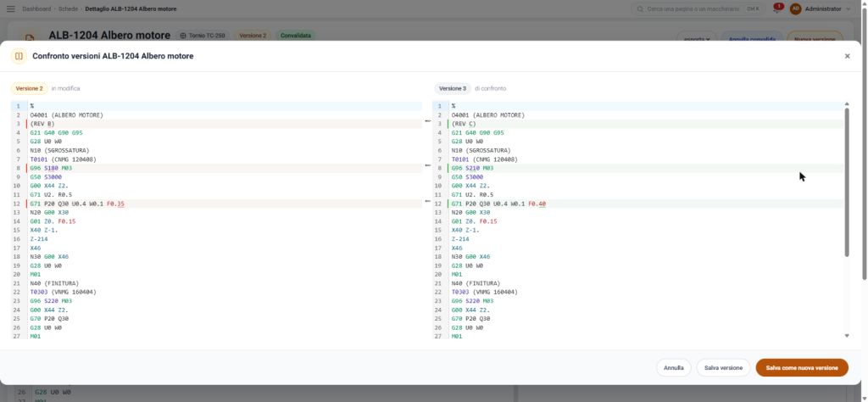Click the AD user avatar
Image resolution: width=868 pixels, height=402 pixels.
795,8
